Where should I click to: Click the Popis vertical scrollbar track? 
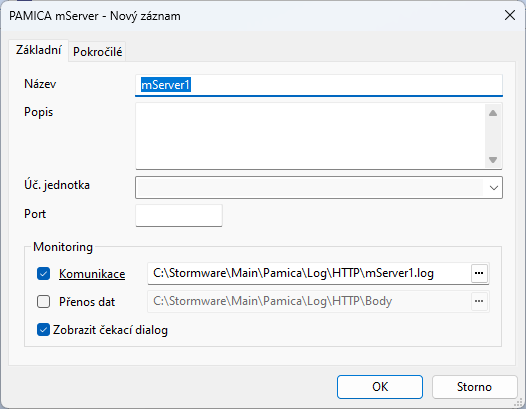pyautogui.click(x=493, y=136)
